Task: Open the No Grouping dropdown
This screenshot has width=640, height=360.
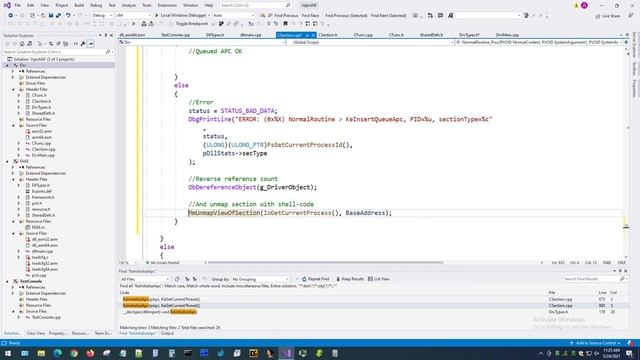Action: tap(260, 279)
